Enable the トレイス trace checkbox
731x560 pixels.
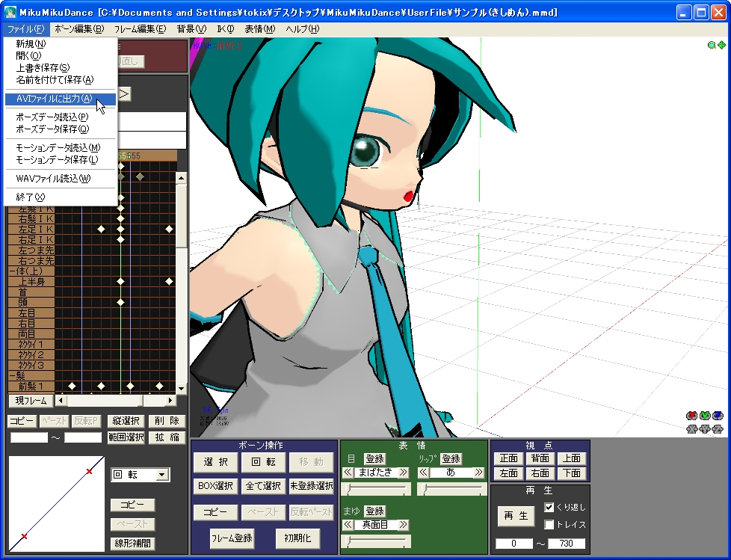tap(549, 525)
